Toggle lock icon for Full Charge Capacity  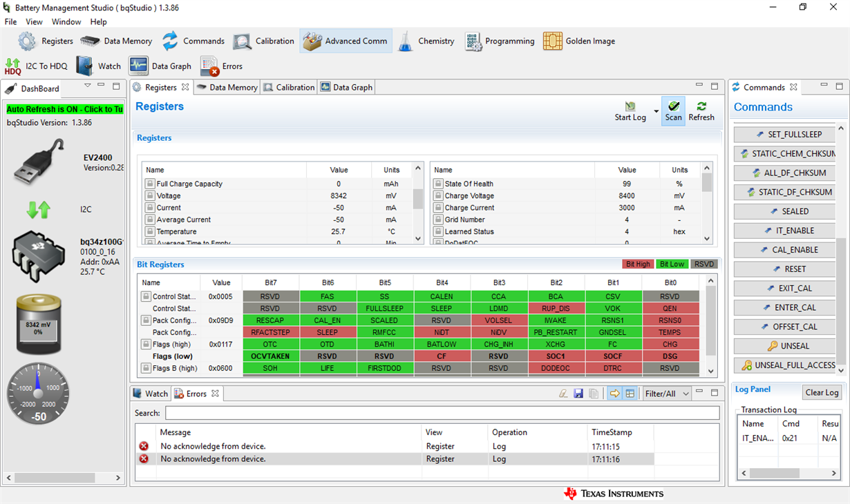149,184
